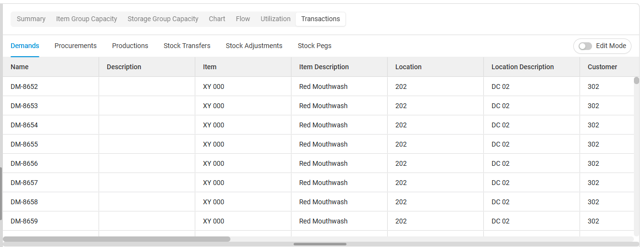This screenshot has height=247, width=644.
Task: Toggle the Edit Mode switch
Action: pyautogui.click(x=585, y=46)
